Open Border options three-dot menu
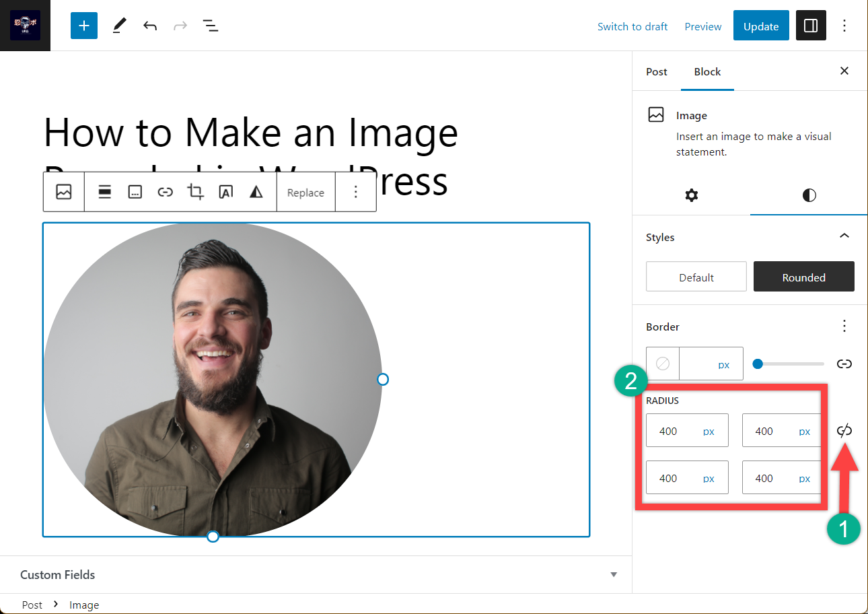 coord(844,327)
